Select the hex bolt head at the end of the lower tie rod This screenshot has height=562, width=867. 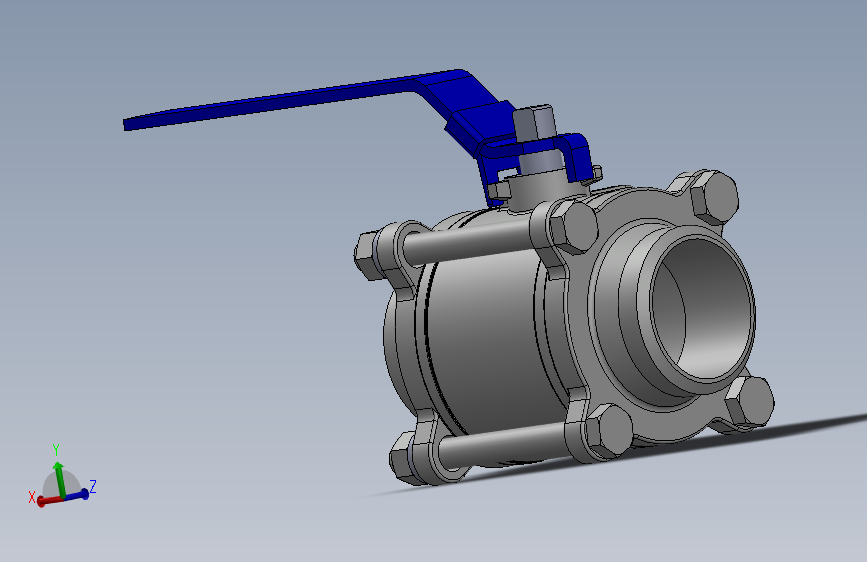609,431
